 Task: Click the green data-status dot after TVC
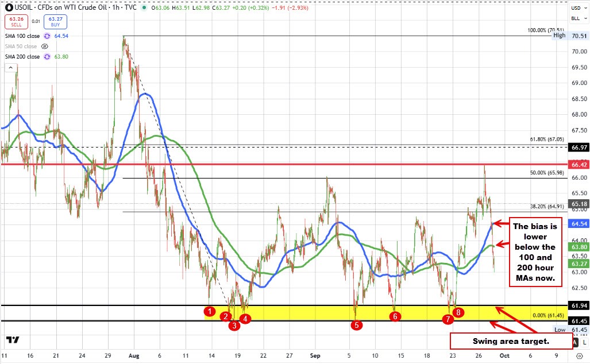pos(144,7)
